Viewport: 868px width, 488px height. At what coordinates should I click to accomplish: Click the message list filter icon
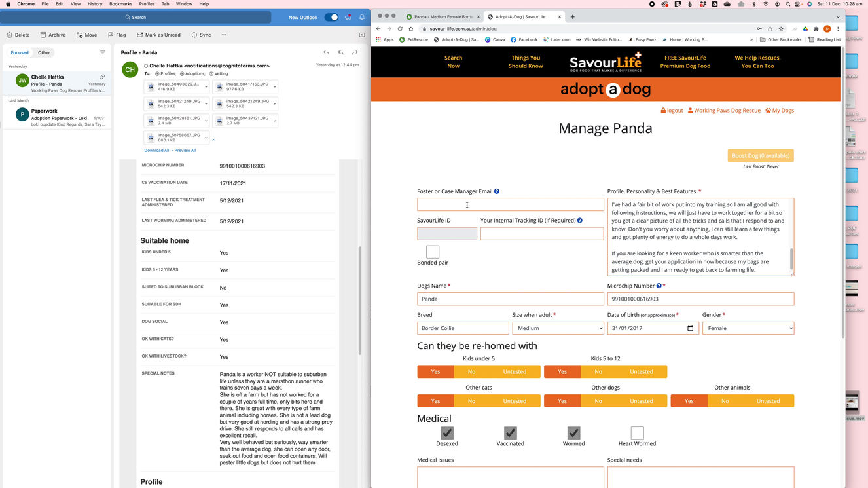[x=103, y=52]
